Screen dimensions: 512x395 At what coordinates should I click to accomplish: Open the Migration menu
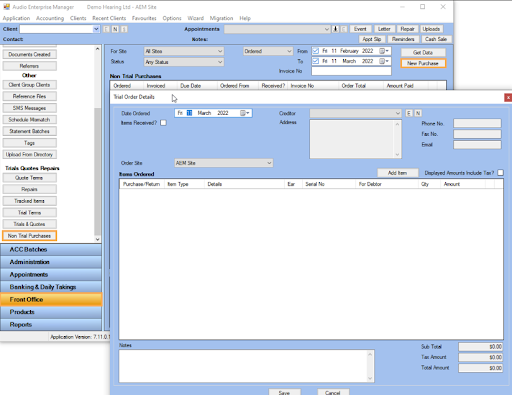[221, 18]
